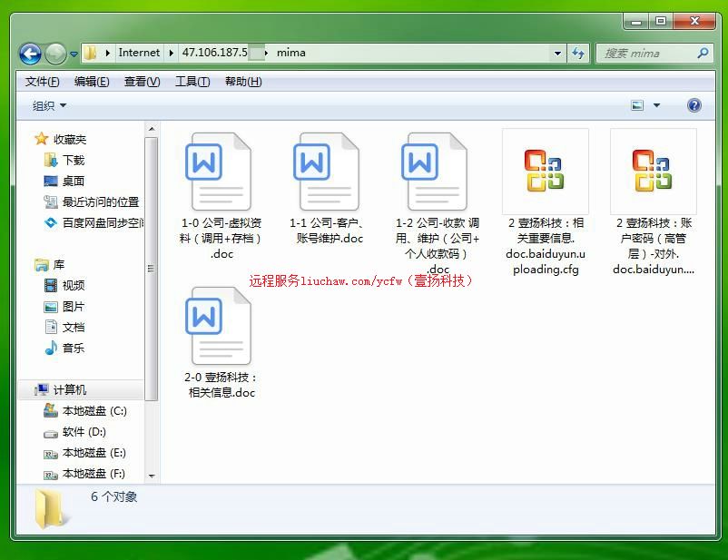This screenshot has height=560, width=728.
Task: Click the navigation pane scrollbar down arrow
Action: coord(151,476)
